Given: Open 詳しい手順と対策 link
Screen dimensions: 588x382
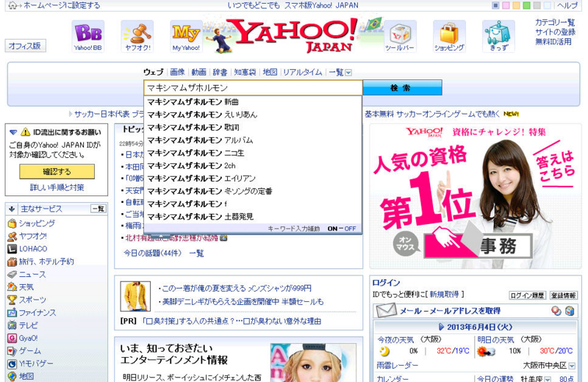Looking at the screenshot, I should [57, 187].
